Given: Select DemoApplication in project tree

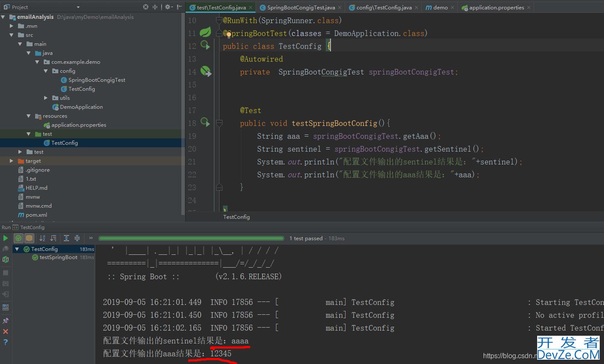Looking at the screenshot, I should coord(81,107).
